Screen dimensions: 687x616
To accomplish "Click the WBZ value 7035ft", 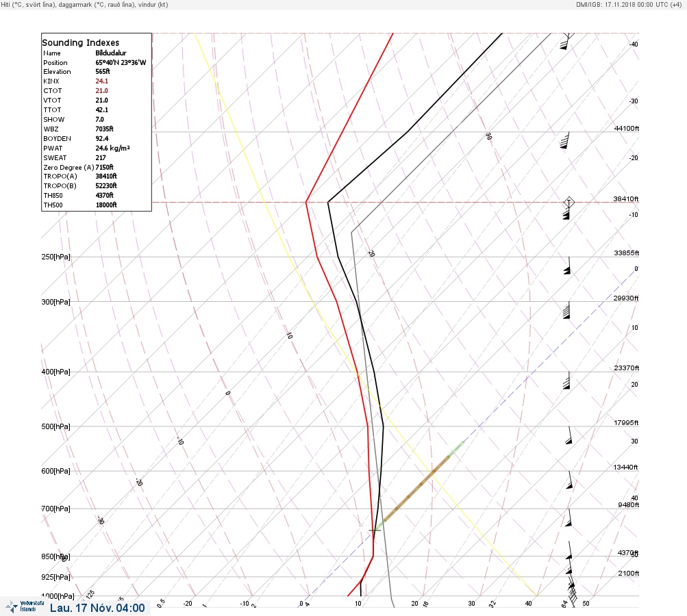I will [x=104, y=129].
